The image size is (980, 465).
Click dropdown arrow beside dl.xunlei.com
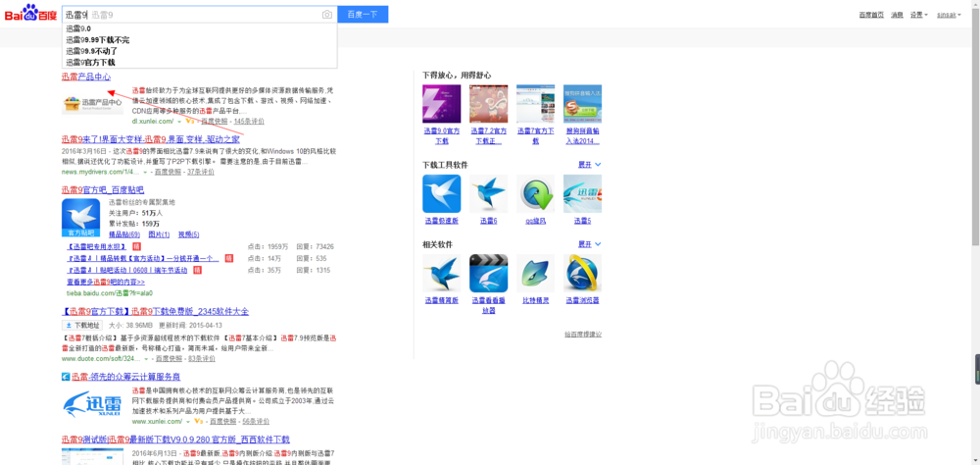click(178, 121)
